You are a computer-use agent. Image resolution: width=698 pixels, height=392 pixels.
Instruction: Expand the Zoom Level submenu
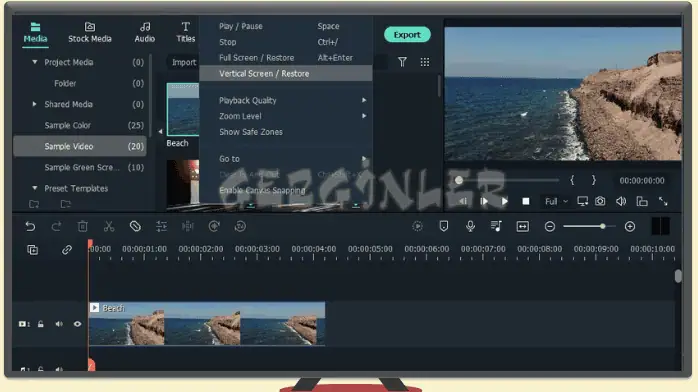[x=286, y=116]
